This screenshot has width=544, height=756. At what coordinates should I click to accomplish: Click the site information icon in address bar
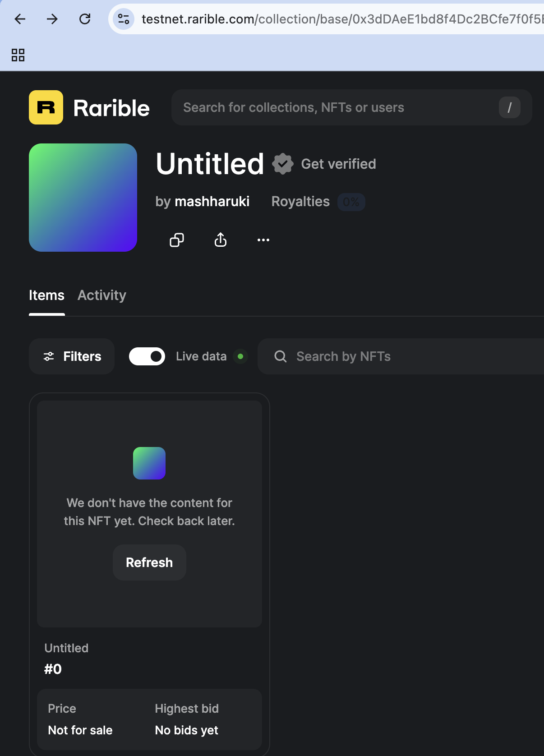tap(124, 19)
